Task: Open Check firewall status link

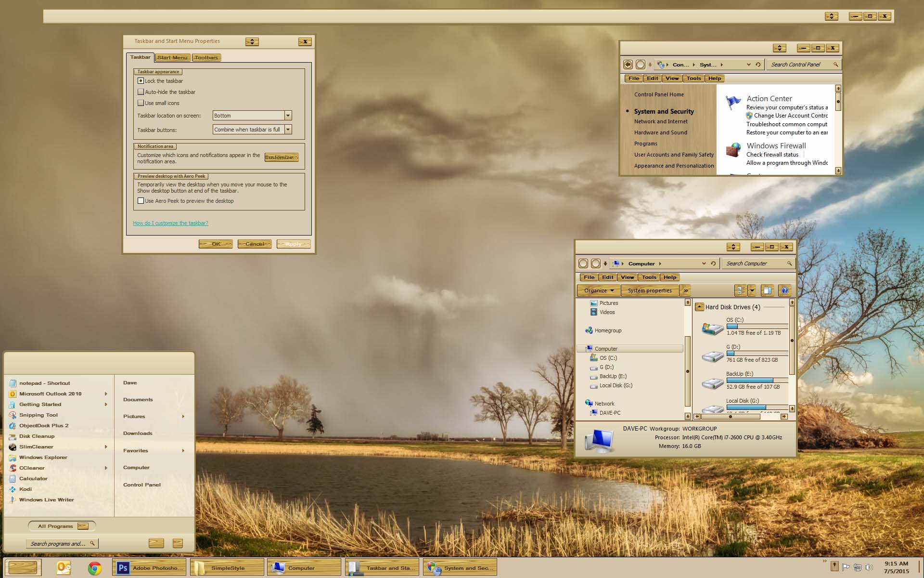Action: pyautogui.click(x=772, y=155)
